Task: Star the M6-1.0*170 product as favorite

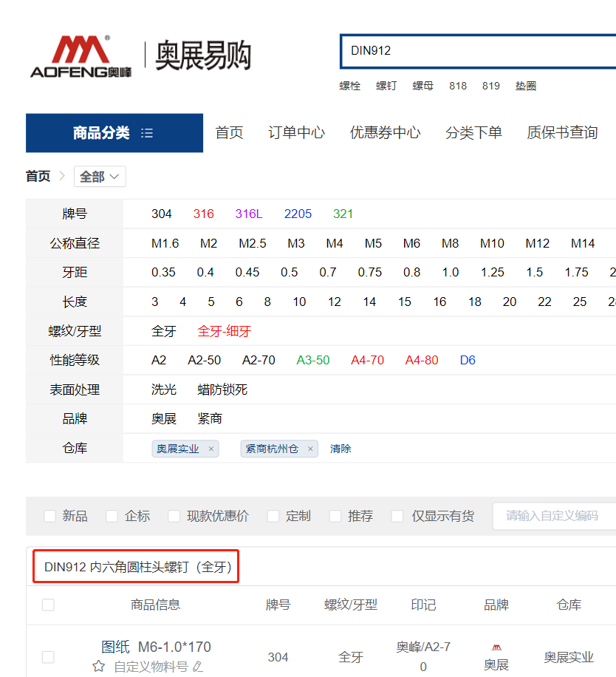Action: point(99,666)
